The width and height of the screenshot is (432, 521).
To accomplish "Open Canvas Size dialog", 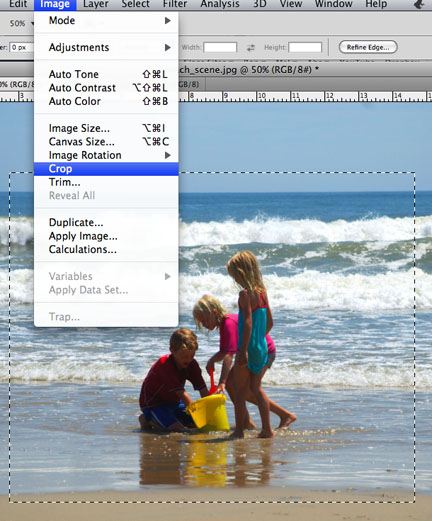I will [106, 142].
